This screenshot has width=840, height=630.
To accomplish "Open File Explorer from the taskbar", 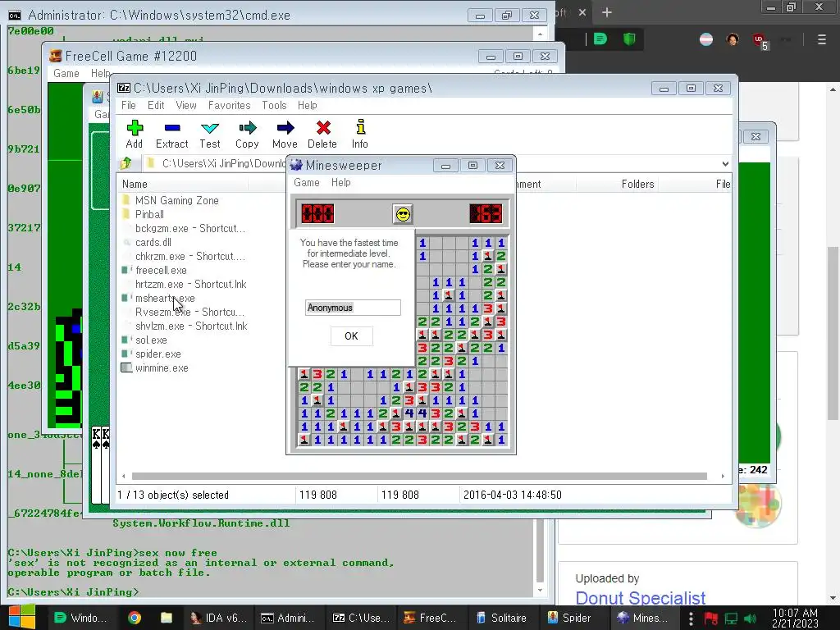I will (167, 618).
